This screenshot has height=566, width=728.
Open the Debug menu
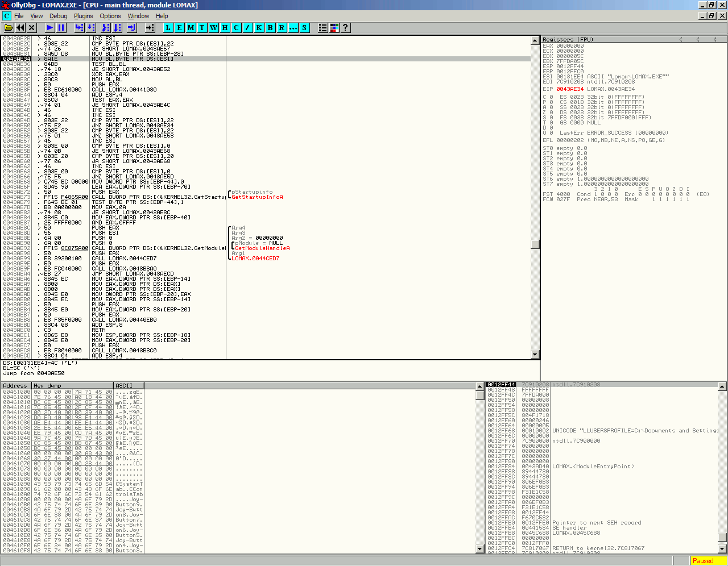click(58, 16)
